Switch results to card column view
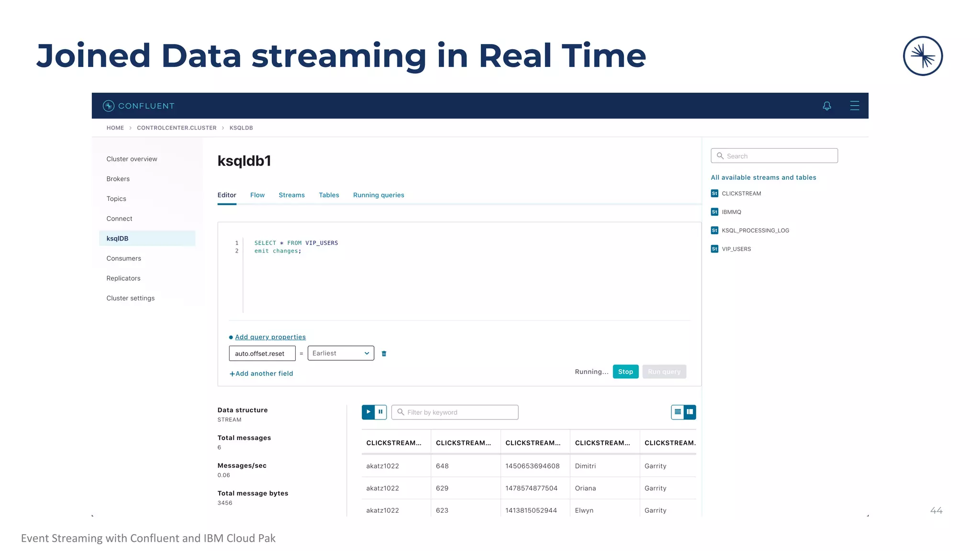Image resolution: width=980 pixels, height=551 pixels. click(x=690, y=412)
